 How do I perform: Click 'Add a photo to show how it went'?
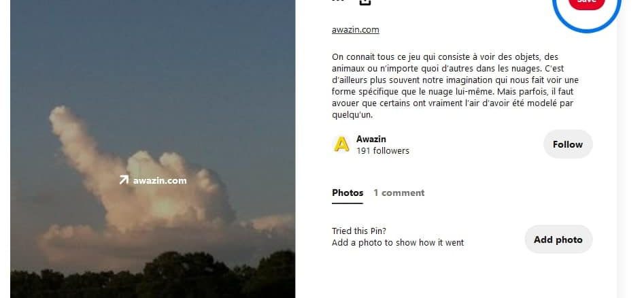[398, 242]
